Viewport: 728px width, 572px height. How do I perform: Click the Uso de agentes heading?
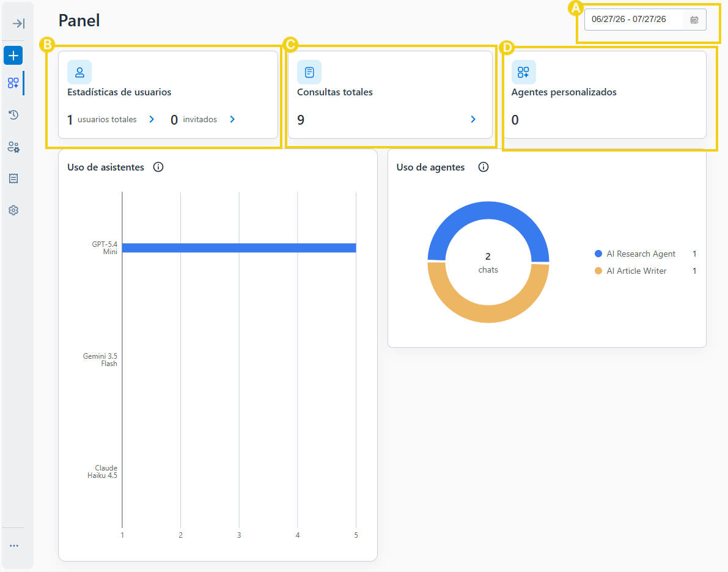pos(430,167)
